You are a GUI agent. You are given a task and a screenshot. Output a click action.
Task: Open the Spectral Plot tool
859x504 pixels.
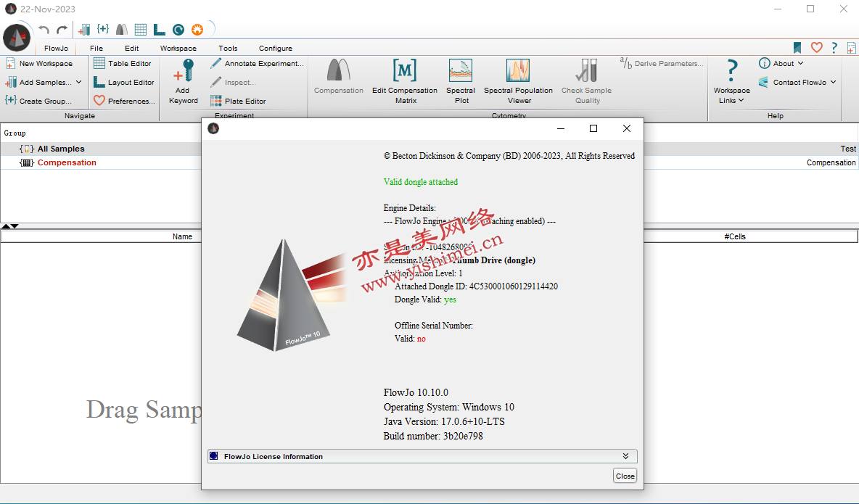pyautogui.click(x=461, y=81)
